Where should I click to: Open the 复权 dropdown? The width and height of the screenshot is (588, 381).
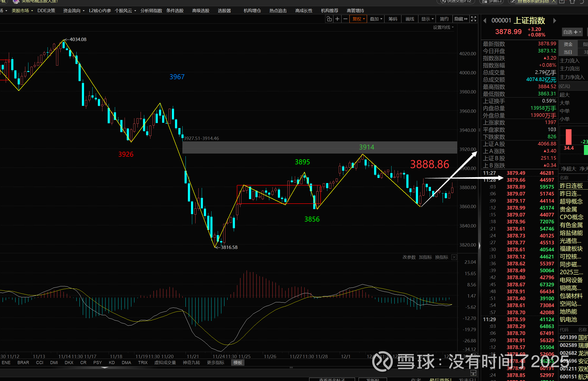[358, 19]
